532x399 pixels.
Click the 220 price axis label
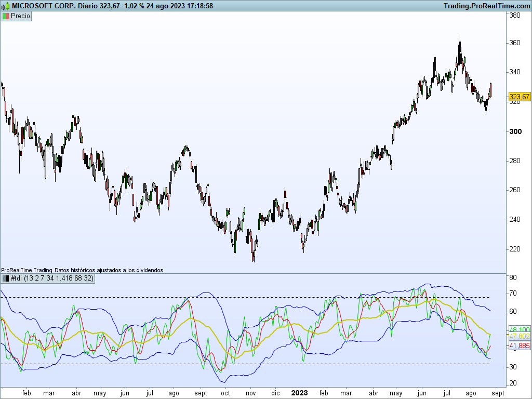tap(515, 249)
